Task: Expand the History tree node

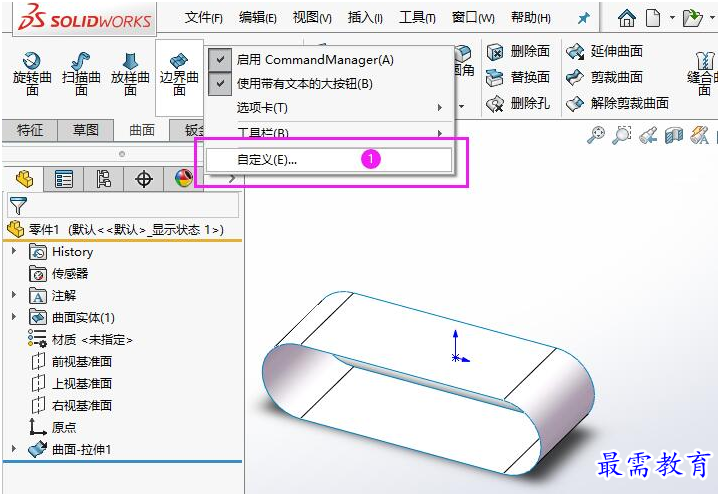Action: click(14, 251)
